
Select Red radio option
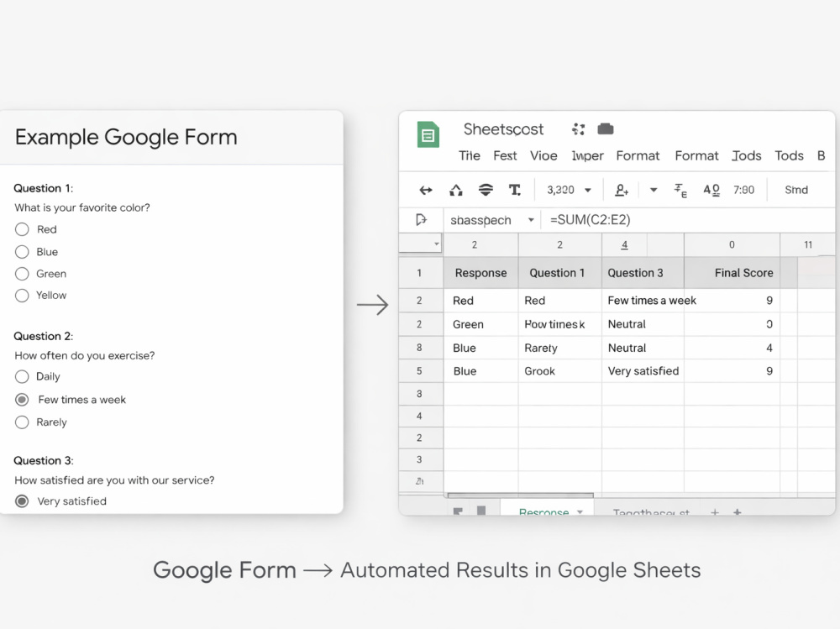[x=22, y=229]
